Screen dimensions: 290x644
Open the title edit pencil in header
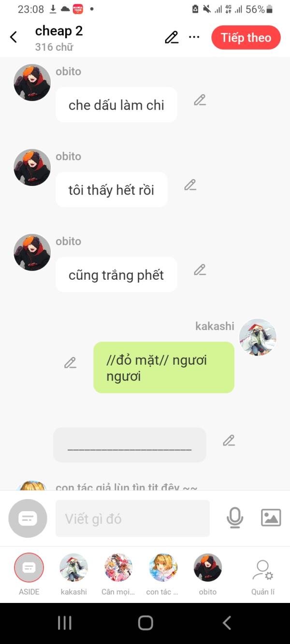[x=172, y=37]
